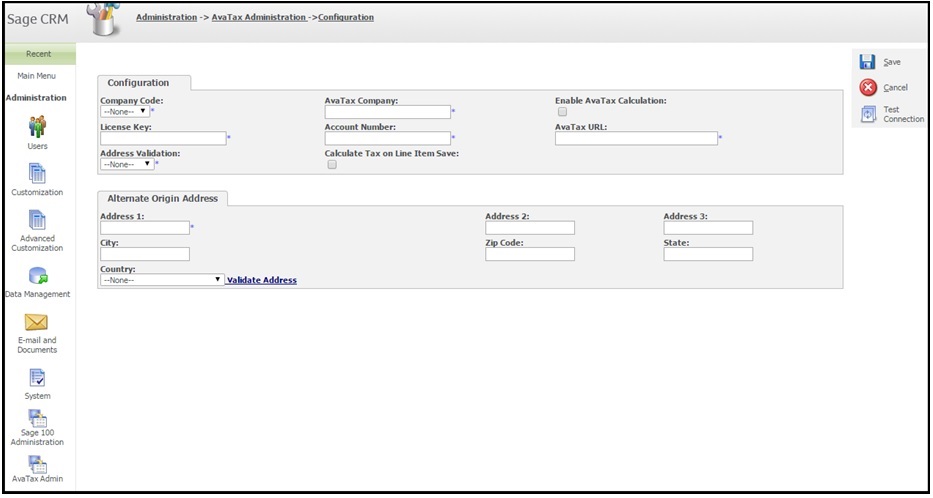Click the AvaTax Company input field
Viewport: 933px width, 498px height.
388,112
